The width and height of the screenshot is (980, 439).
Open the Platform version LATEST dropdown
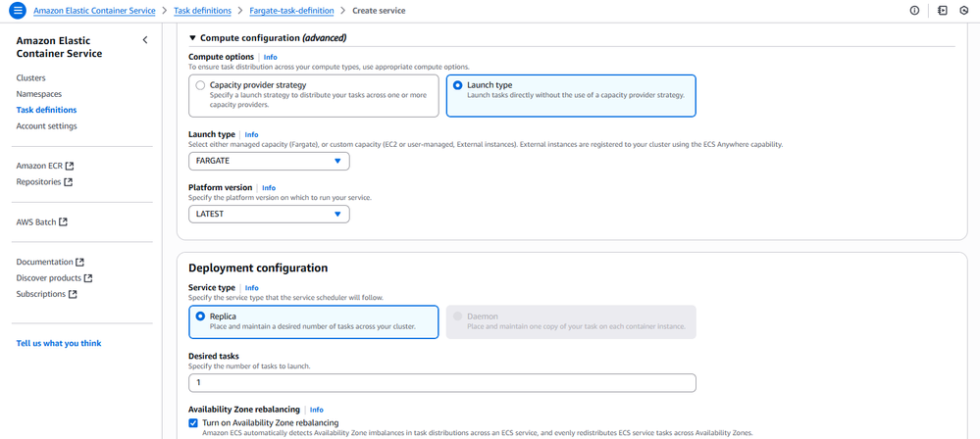pyautogui.click(x=269, y=214)
